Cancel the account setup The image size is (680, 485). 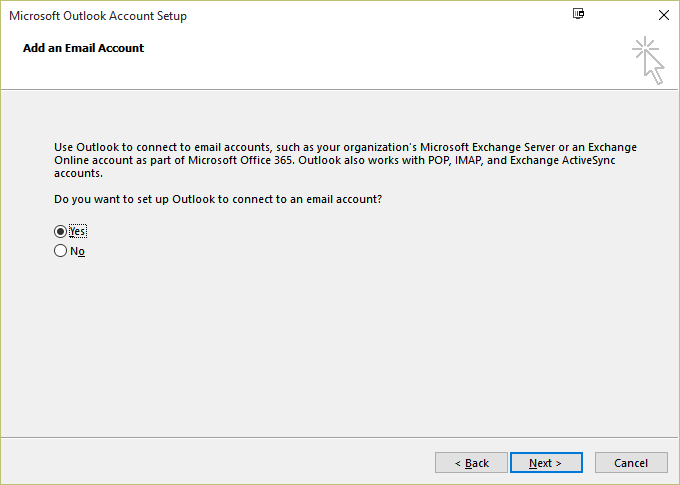631,463
